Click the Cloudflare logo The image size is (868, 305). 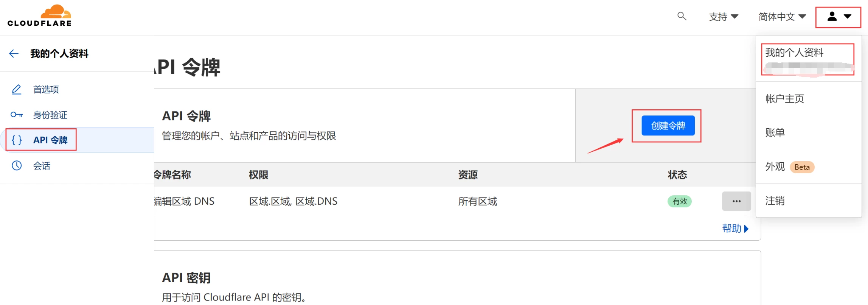tap(39, 16)
